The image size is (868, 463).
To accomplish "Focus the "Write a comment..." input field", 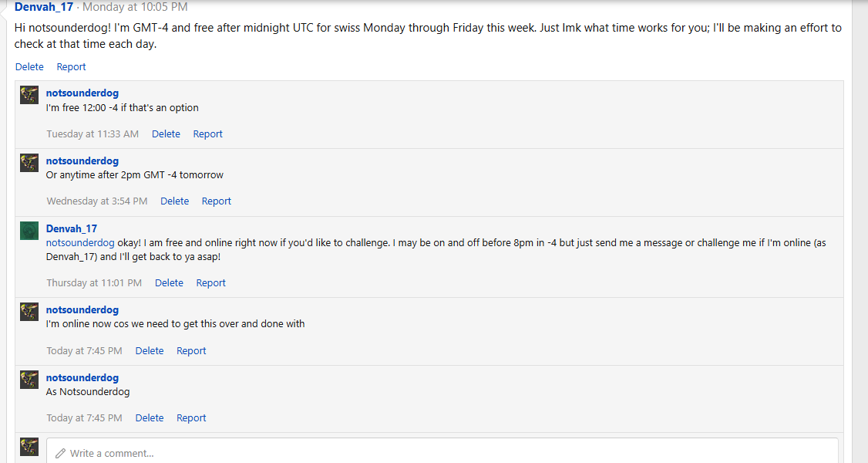I will coord(439,453).
